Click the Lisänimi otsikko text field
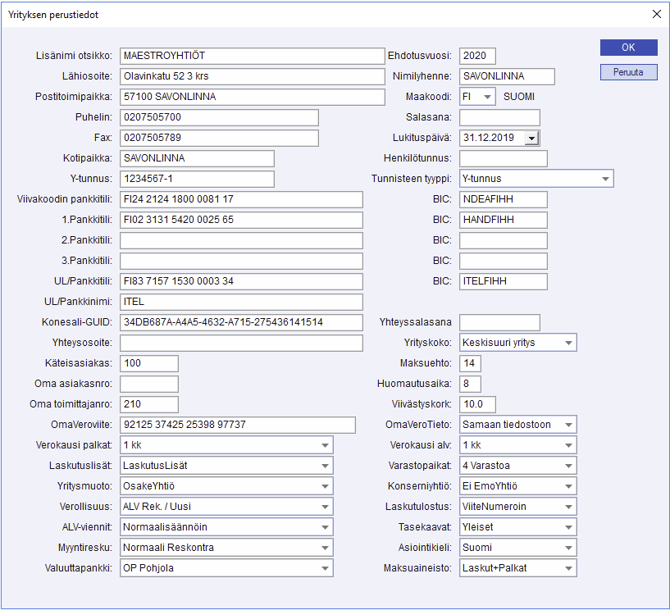Image resolution: width=670 pixels, height=610 pixels. point(251,56)
